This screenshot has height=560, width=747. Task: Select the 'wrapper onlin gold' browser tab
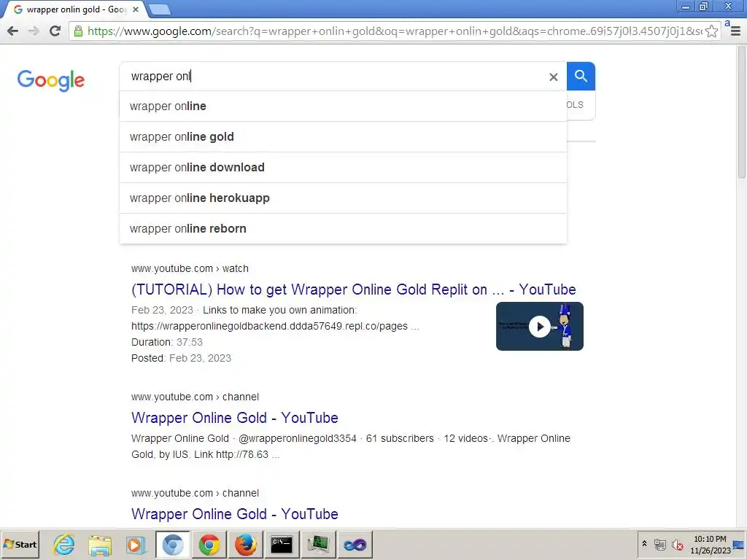pos(74,9)
